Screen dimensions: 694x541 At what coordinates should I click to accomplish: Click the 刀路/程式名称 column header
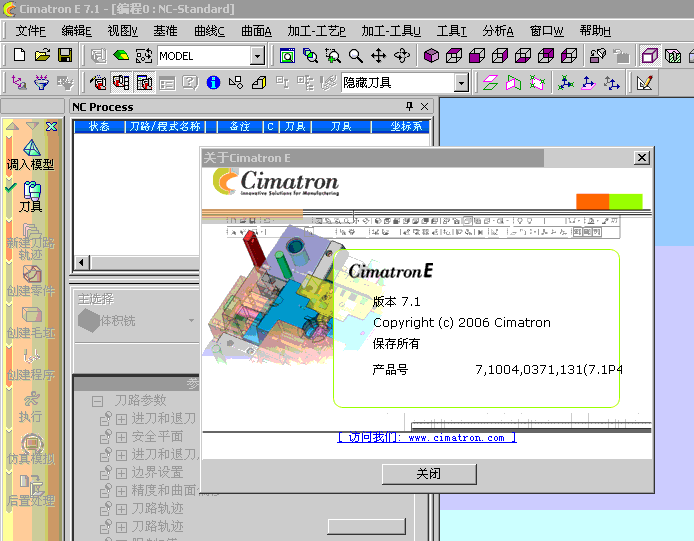coord(165,127)
